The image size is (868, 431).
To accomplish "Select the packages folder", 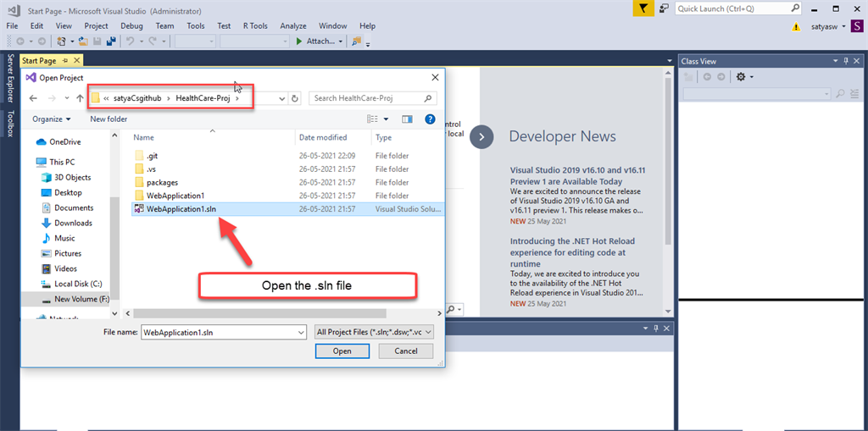I will click(x=162, y=182).
